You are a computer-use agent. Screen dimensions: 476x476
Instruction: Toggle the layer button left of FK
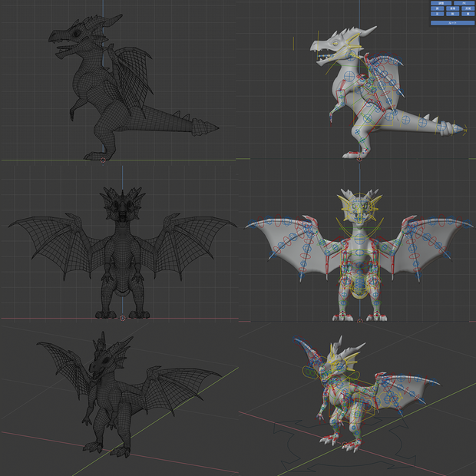[441, 3]
